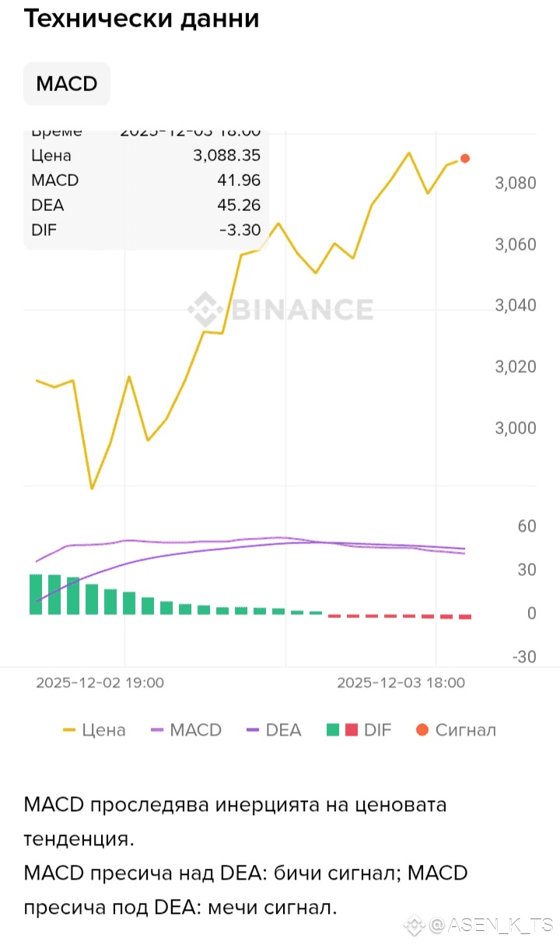Screen dimensions: 560x945
Task: Click the 3,040 price axis label
Action: pos(515,305)
